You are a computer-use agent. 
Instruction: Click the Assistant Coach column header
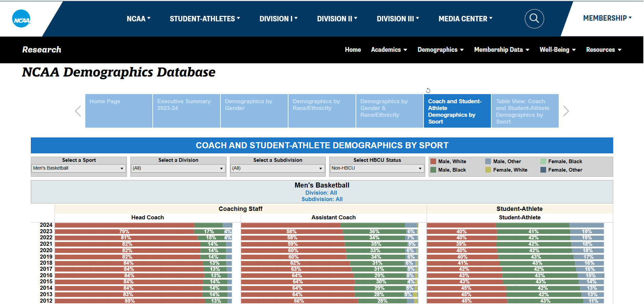coord(334,218)
